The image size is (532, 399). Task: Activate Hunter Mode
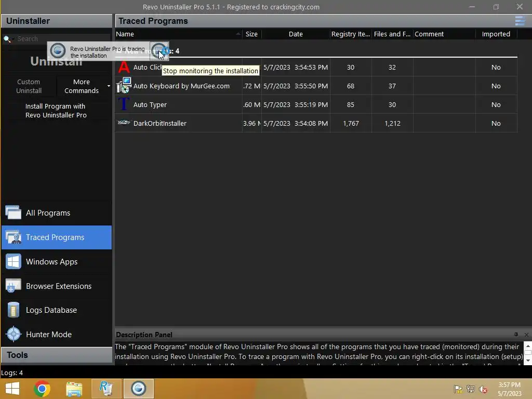point(56,334)
